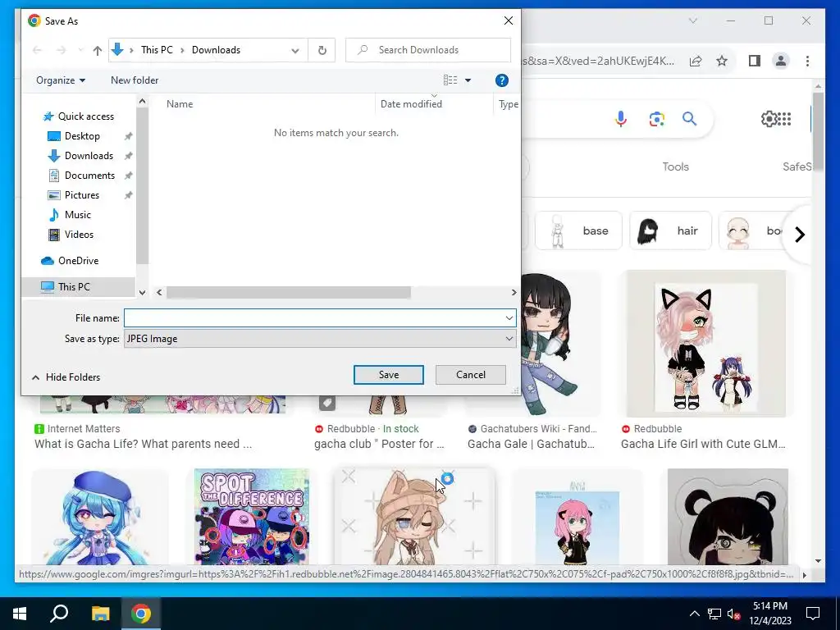
Task: Click Google voice search microphone icon
Action: click(x=620, y=118)
